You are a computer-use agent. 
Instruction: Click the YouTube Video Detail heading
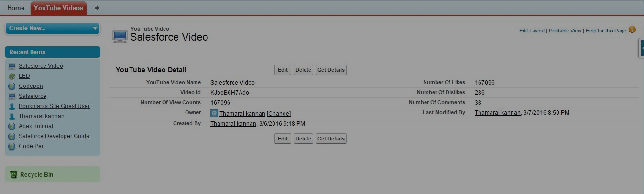[x=151, y=70]
